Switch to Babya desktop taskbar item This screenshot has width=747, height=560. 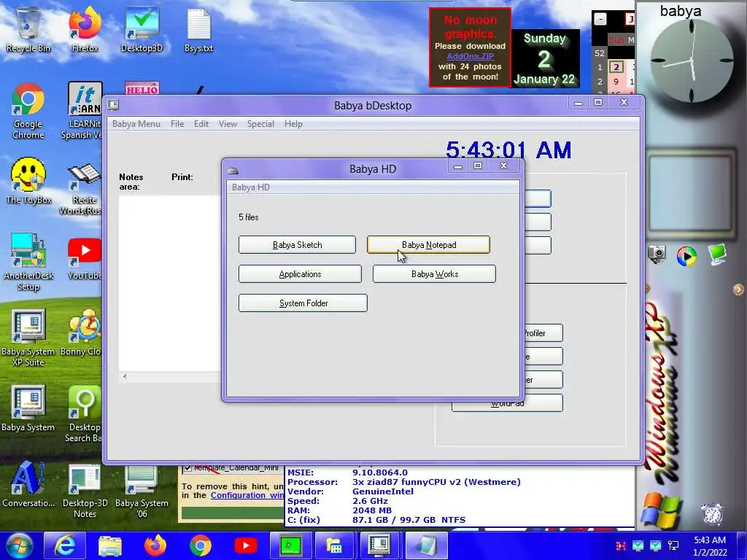(379, 545)
